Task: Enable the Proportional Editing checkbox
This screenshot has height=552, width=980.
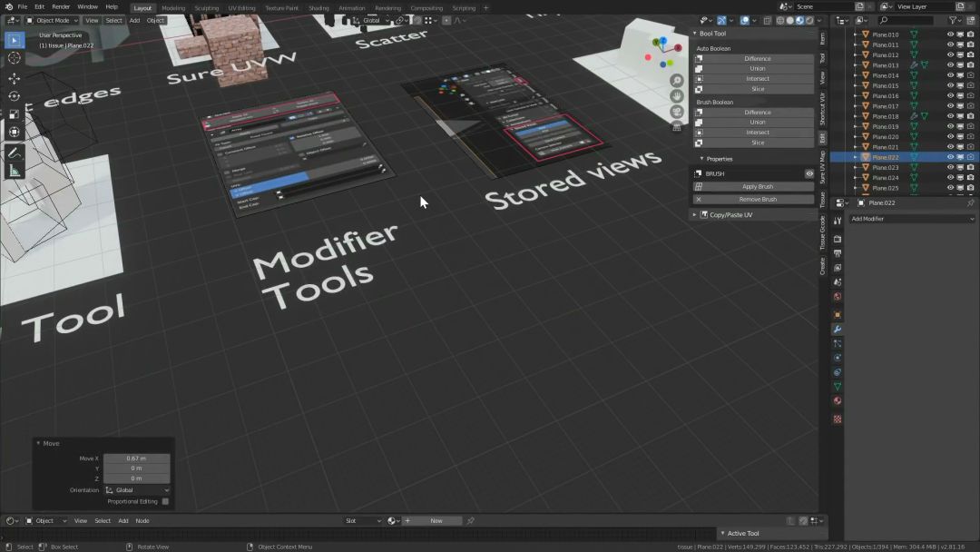Action: (165, 501)
